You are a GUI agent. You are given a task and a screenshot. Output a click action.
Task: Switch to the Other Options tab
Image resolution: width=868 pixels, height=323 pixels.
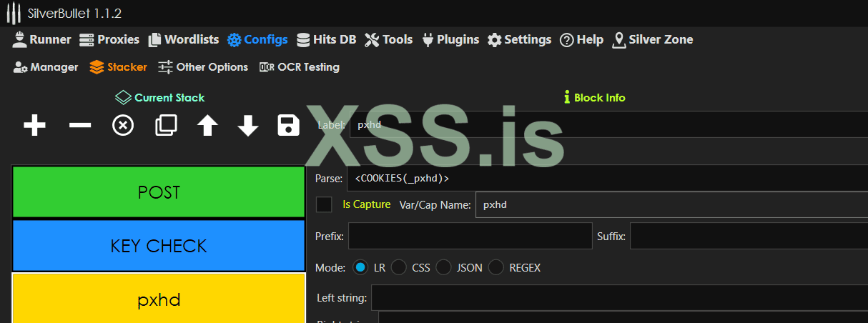click(203, 67)
